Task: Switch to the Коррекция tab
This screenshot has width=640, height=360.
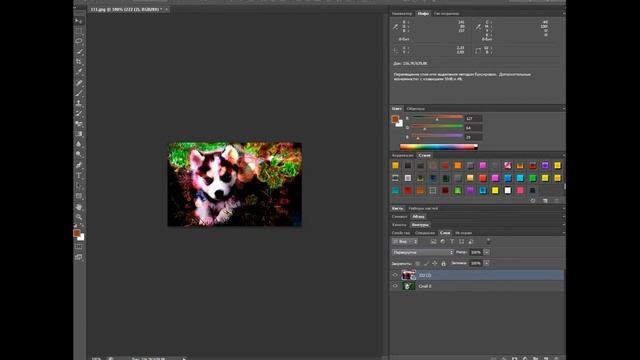Action: tap(402, 156)
